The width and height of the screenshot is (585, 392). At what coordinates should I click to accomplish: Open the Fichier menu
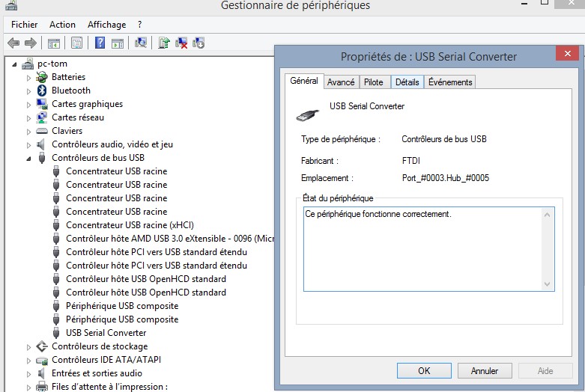click(x=25, y=25)
